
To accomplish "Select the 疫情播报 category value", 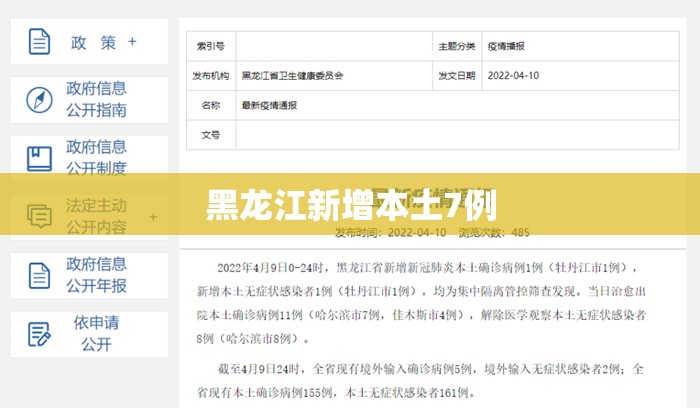I will 506,46.
